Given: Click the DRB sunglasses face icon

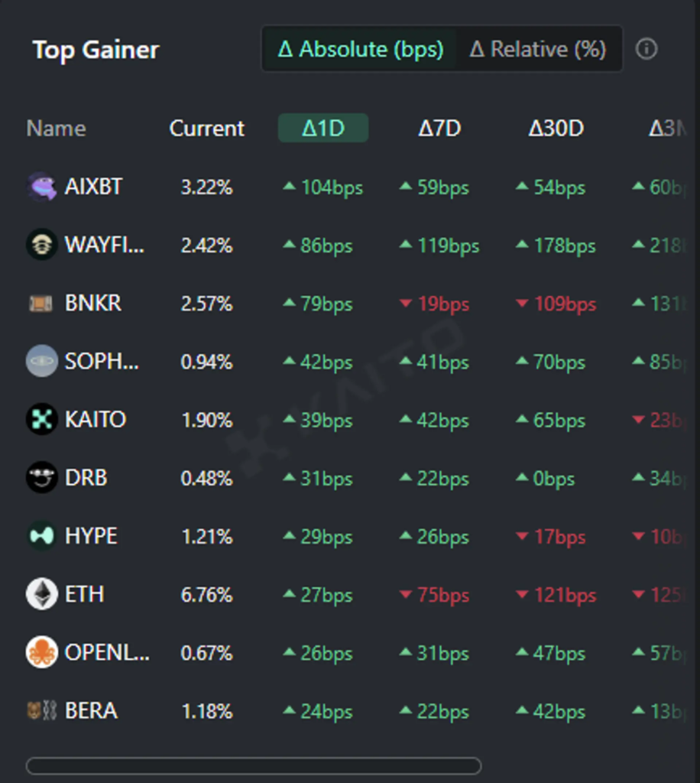Looking at the screenshot, I should 41,477.
